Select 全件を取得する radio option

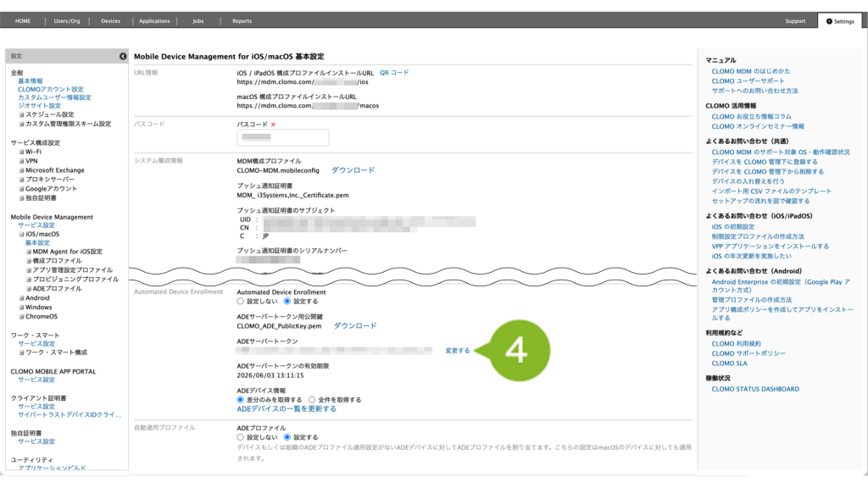313,399
